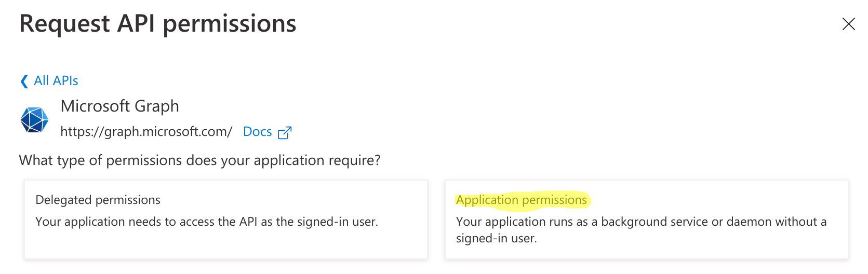Click the back chevron beside All APIs
868x274 pixels.
[24, 81]
